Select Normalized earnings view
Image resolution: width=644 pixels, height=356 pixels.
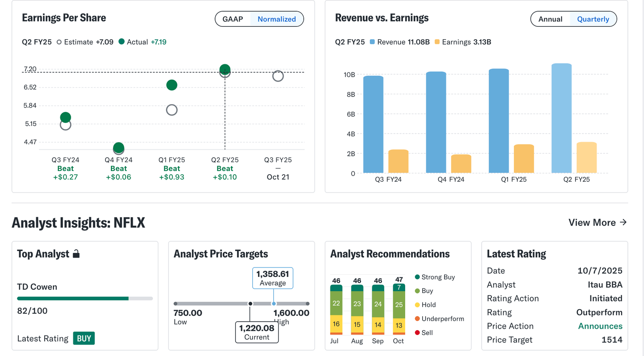(x=276, y=19)
